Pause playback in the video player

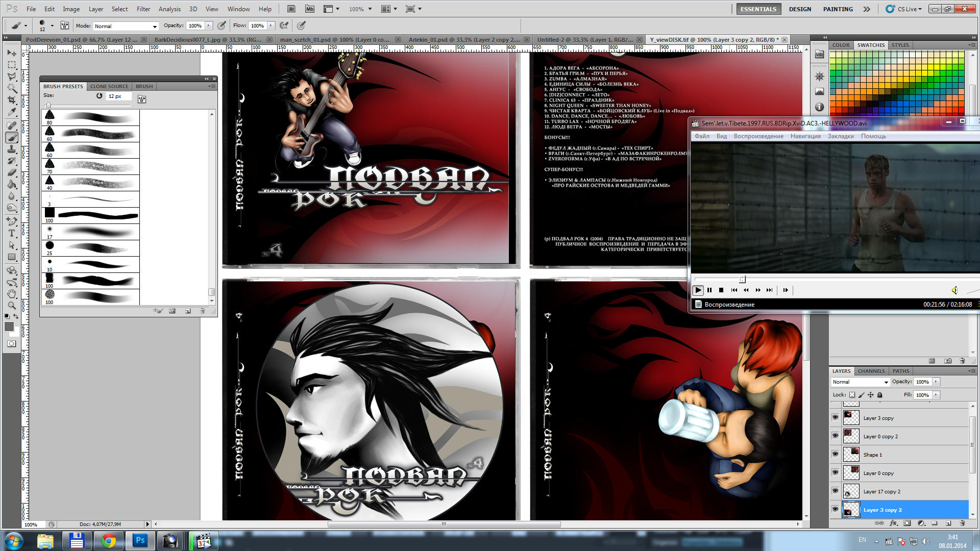(x=709, y=290)
